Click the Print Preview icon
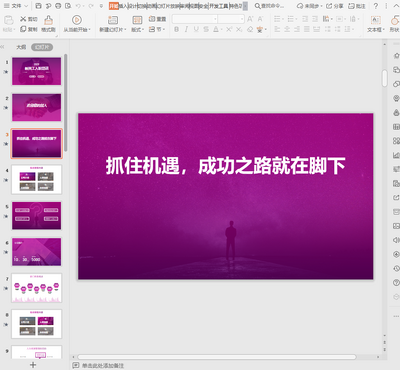 pyautogui.click(x=68, y=6)
